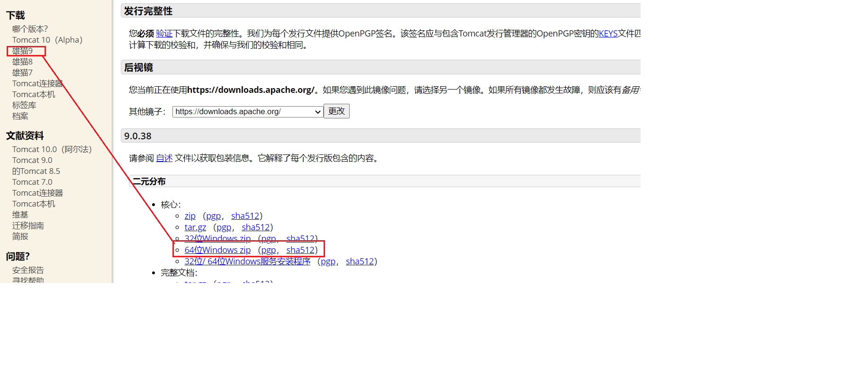The height and width of the screenshot is (388, 868).
Task: Open the 档案 archive link
Action: point(20,116)
